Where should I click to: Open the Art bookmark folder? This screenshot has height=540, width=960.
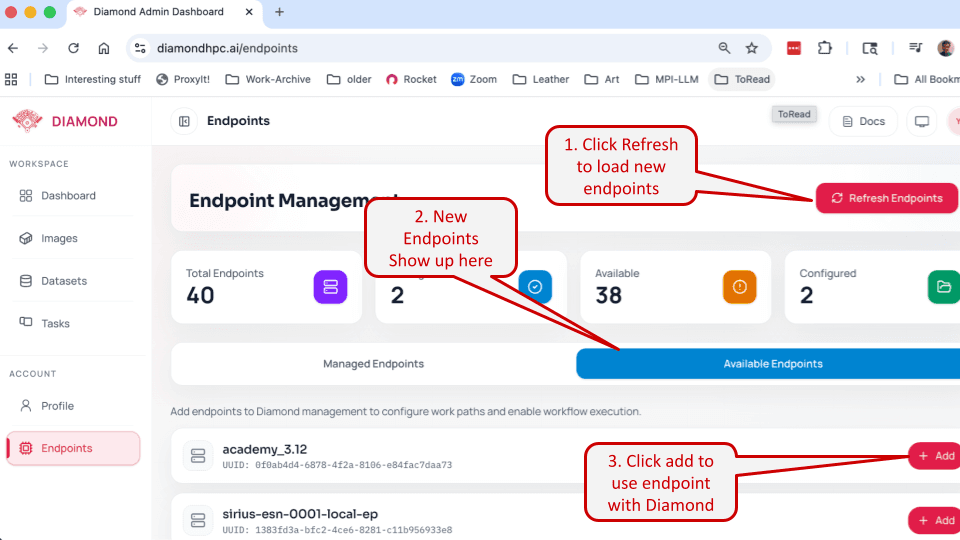click(x=602, y=79)
